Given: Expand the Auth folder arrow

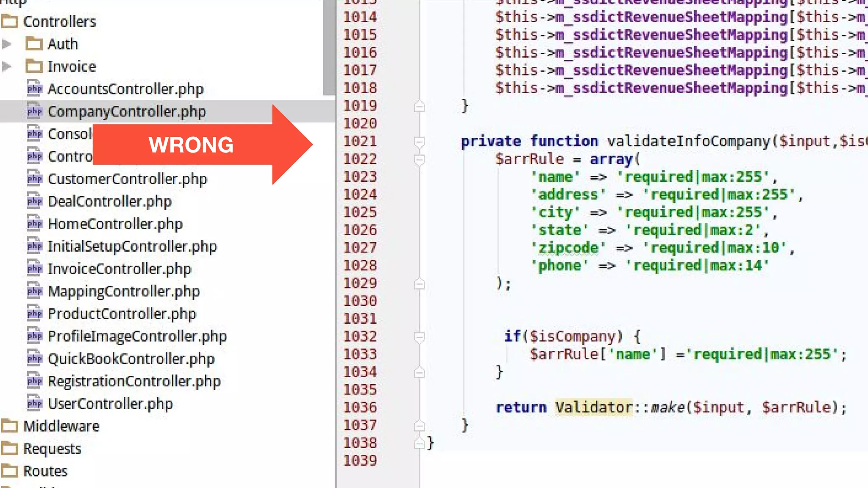Looking at the screenshot, I should [x=6, y=44].
